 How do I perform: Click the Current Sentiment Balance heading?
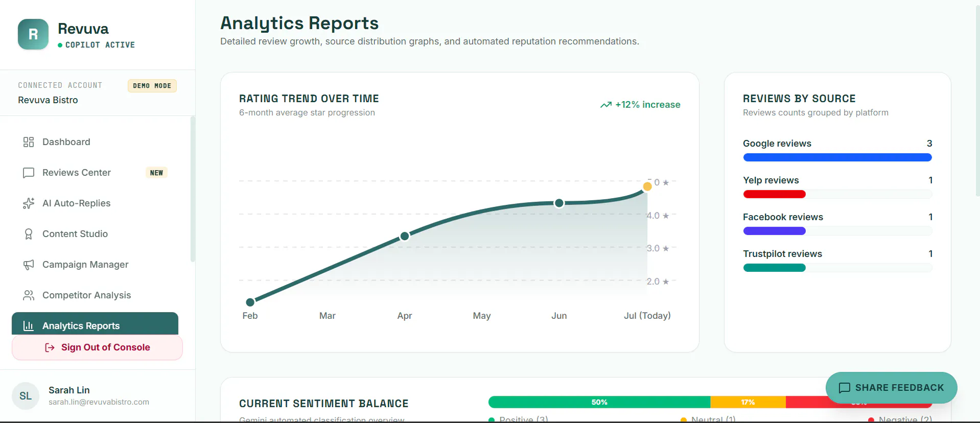(x=324, y=404)
